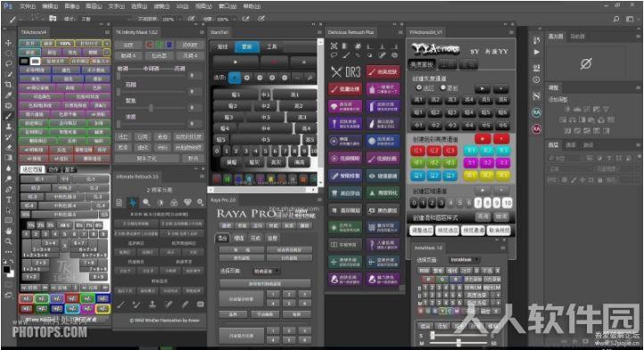The image size is (644, 350).
Task: Click the 中3 button in StarsTail
Action: tap(265, 117)
